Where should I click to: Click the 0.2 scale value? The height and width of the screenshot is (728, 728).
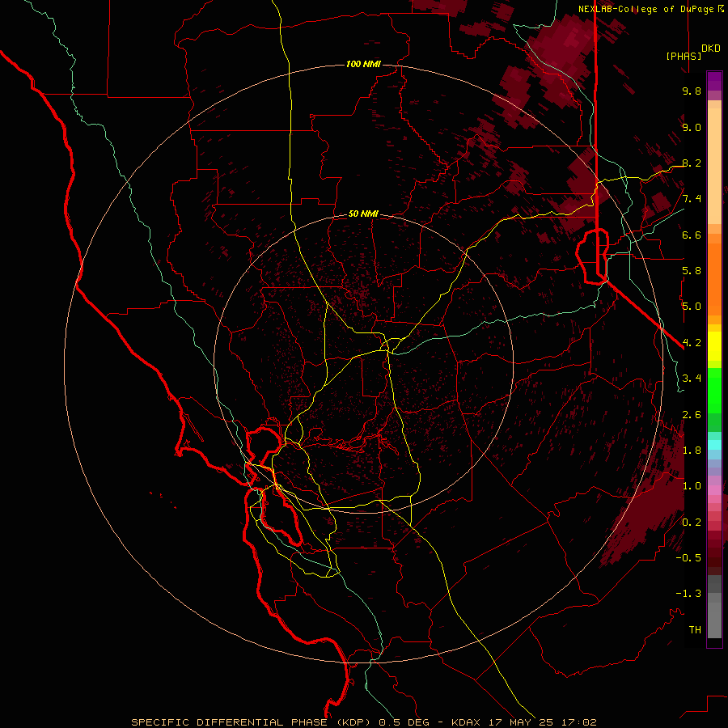pos(692,523)
